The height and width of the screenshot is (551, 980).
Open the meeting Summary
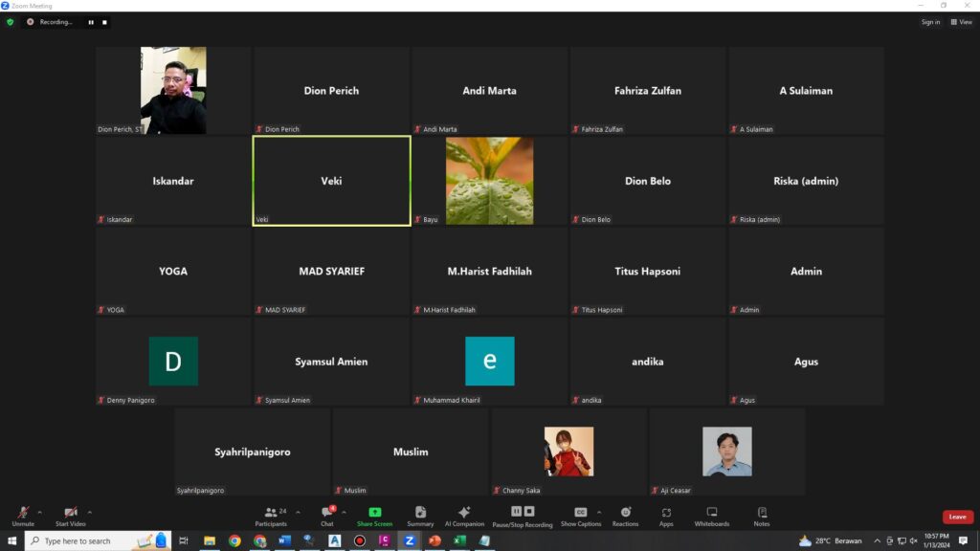(x=420, y=516)
